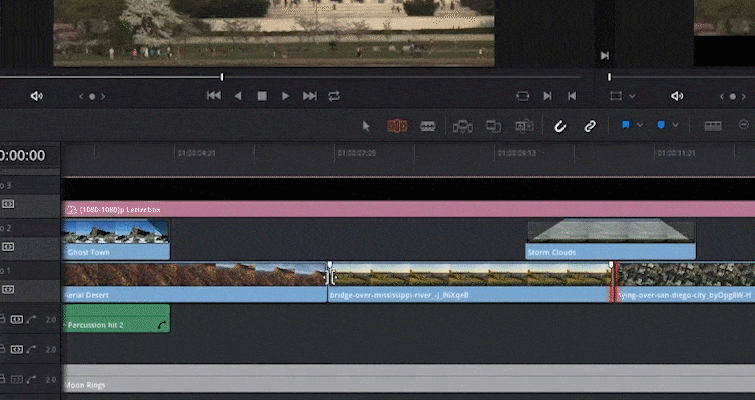Mute the left viewer speaker icon
Viewport: 755px width, 400px height.
[x=37, y=96]
